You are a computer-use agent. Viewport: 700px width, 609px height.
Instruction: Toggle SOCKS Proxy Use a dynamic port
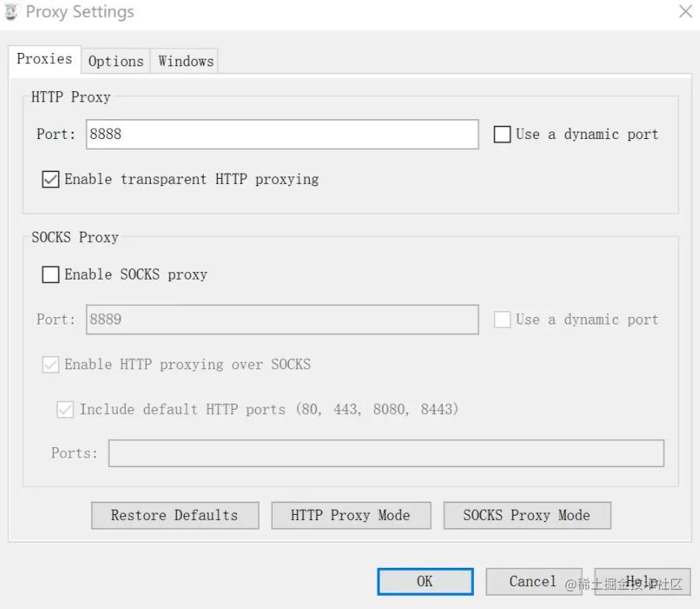click(x=502, y=319)
